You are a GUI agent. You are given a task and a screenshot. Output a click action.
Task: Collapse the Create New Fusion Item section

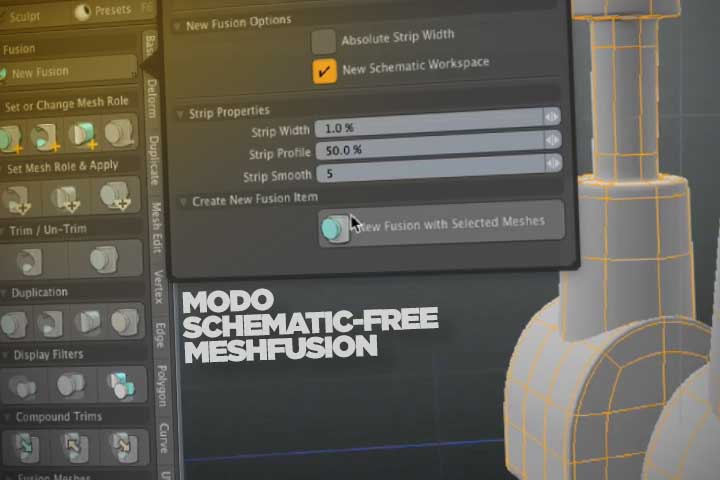pyautogui.click(x=183, y=202)
